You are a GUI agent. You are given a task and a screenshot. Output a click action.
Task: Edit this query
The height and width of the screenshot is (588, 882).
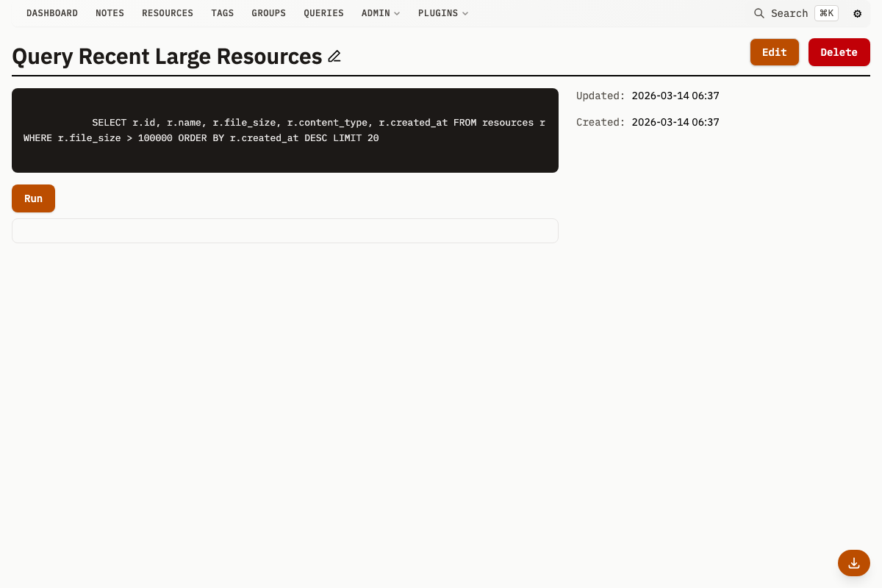click(x=774, y=51)
